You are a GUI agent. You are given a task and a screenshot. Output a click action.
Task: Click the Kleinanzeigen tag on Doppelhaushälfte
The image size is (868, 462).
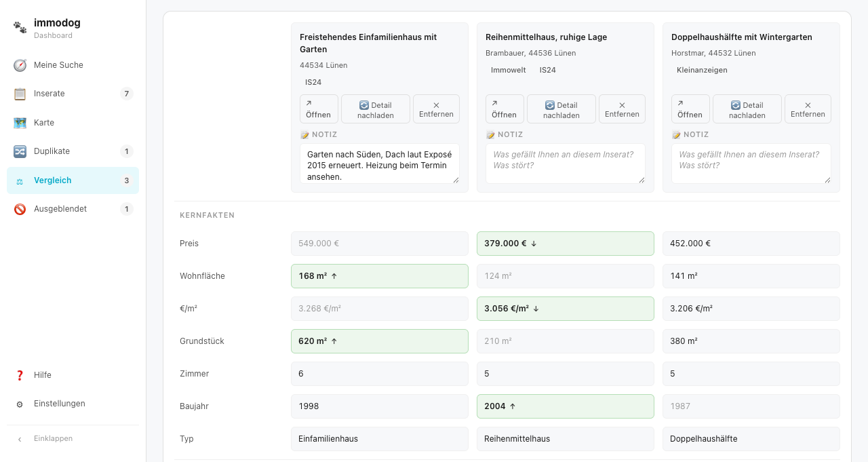pyautogui.click(x=703, y=70)
